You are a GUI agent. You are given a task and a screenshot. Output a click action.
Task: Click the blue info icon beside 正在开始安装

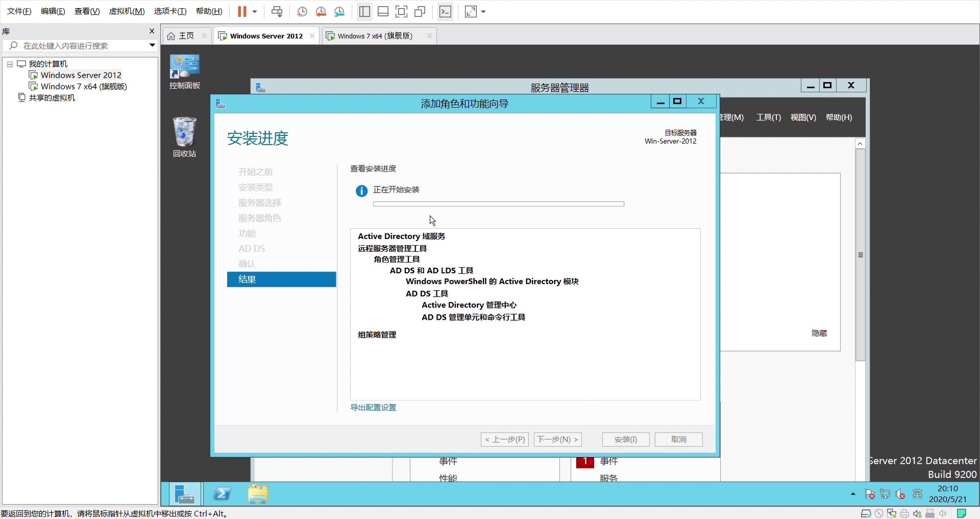(361, 191)
